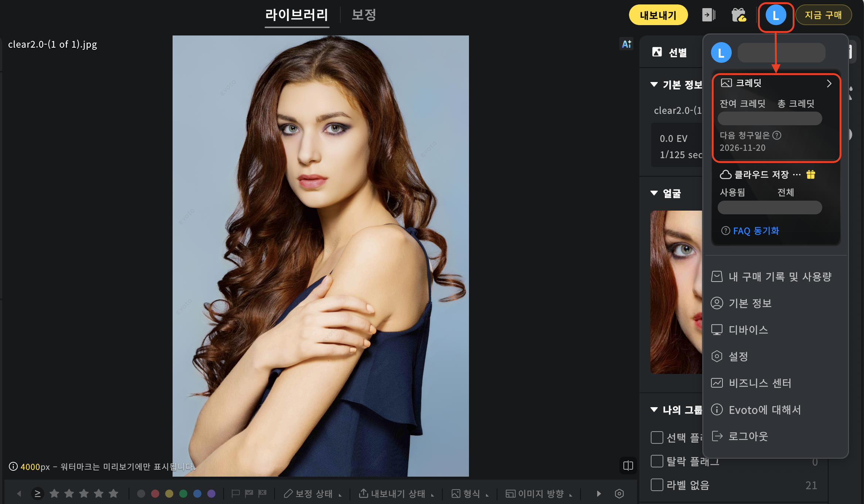Viewport: 864px width, 504px height.
Task: Click the 내보내기 export button
Action: click(x=658, y=15)
